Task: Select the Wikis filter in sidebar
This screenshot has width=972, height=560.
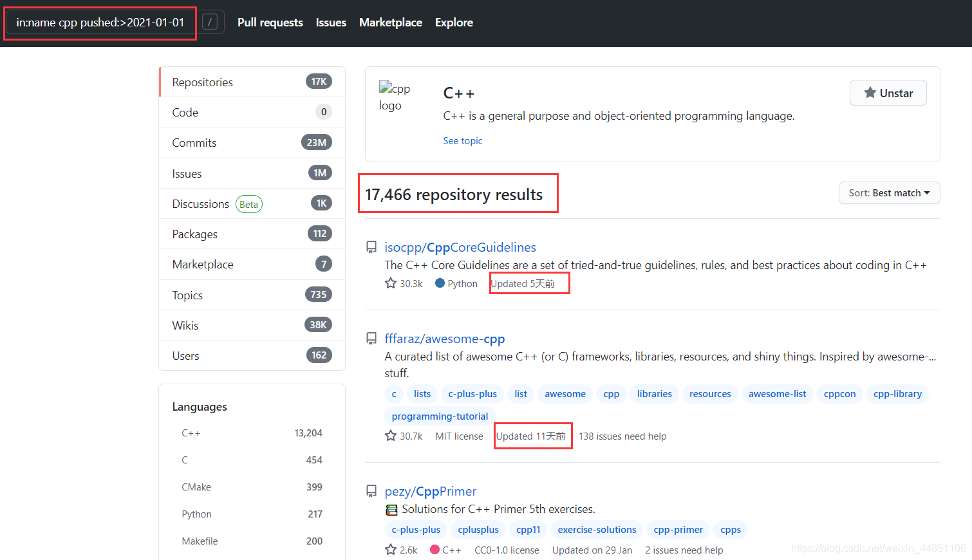Action: [x=252, y=325]
